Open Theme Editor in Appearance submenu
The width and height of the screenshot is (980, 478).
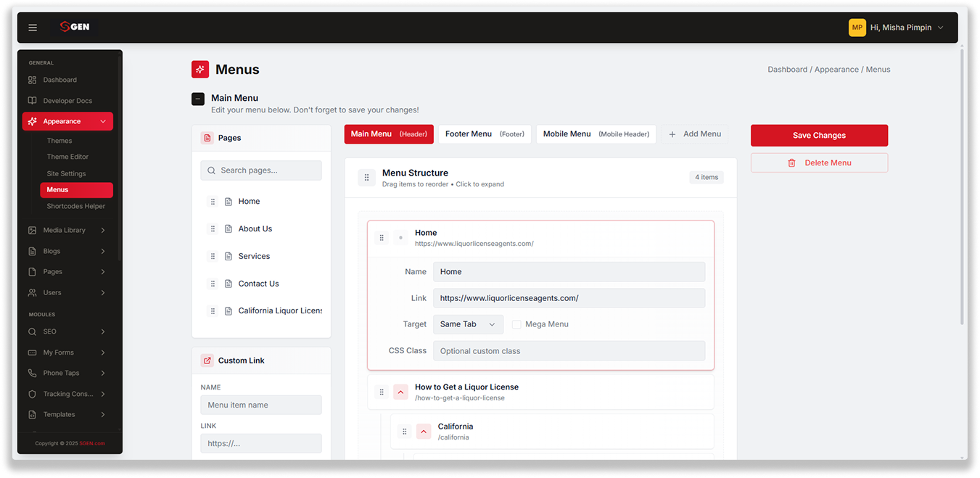click(67, 157)
